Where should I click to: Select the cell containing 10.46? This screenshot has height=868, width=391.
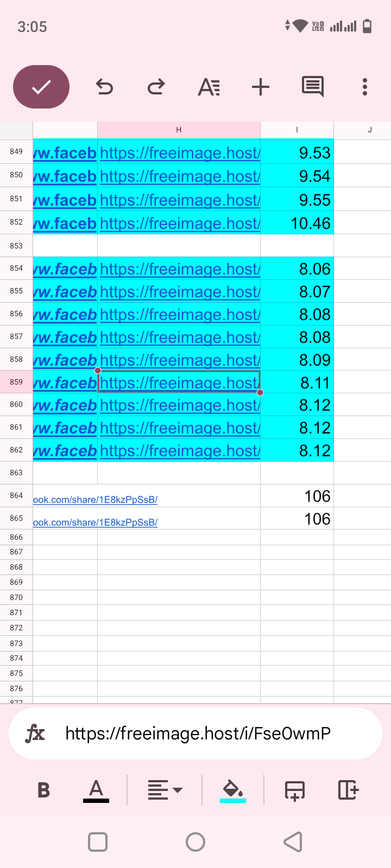click(297, 223)
